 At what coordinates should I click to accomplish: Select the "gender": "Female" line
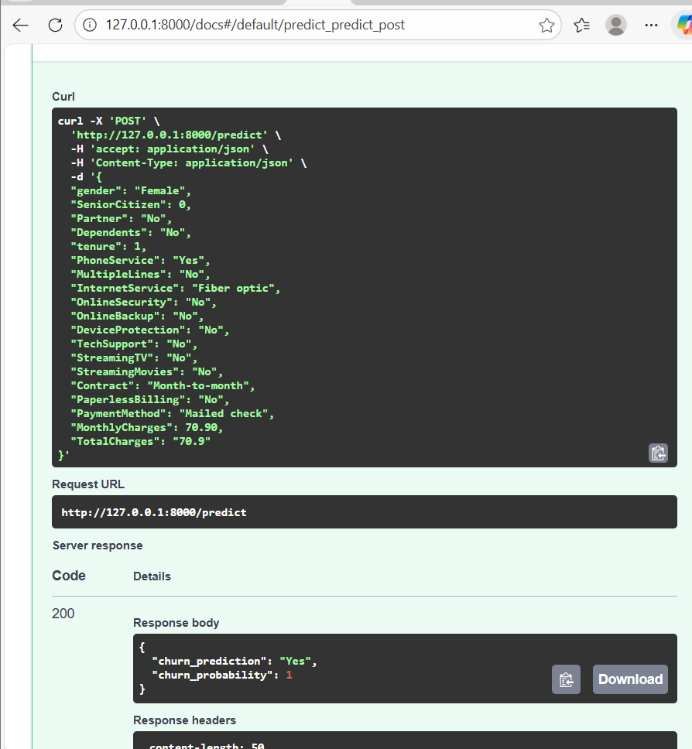[x=131, y=191]
